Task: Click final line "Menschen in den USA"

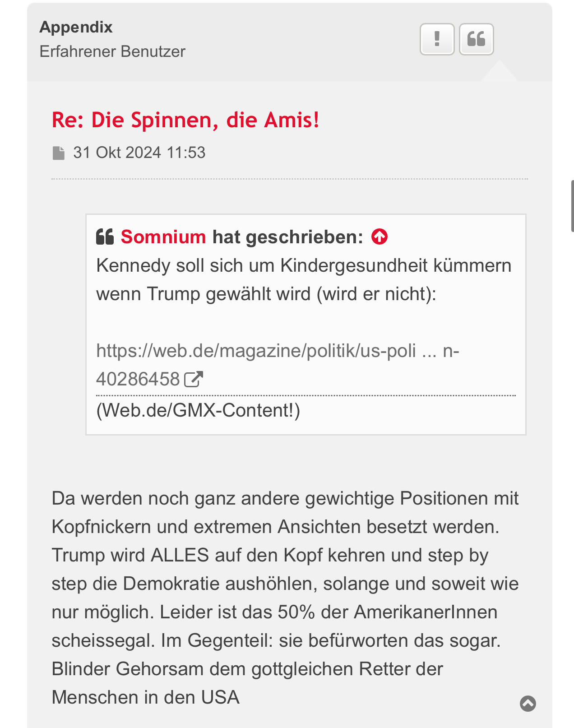Action: click(x=145, y=697)
